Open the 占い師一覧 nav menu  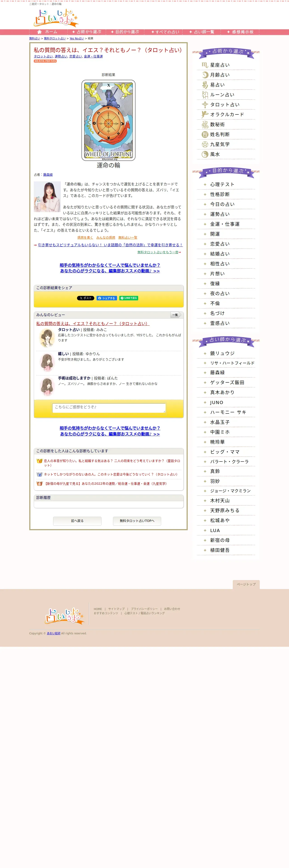click(202, 32)
